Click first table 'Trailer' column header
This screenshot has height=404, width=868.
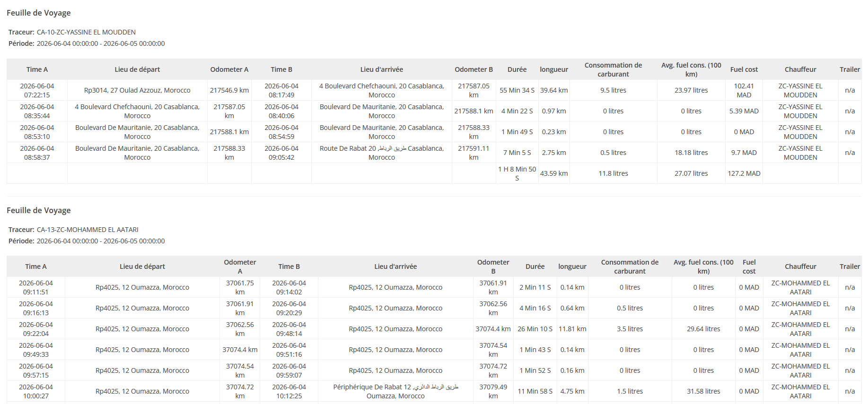point(850,69)
